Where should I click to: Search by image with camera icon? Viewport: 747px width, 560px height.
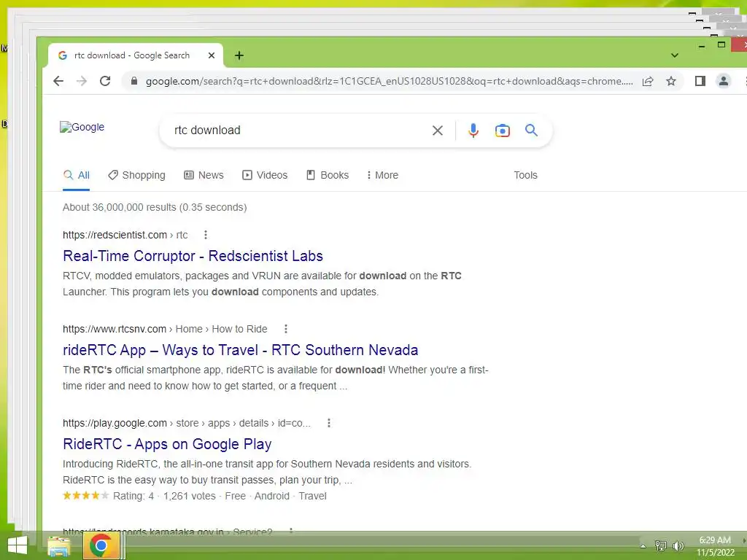tap(502, 131)
